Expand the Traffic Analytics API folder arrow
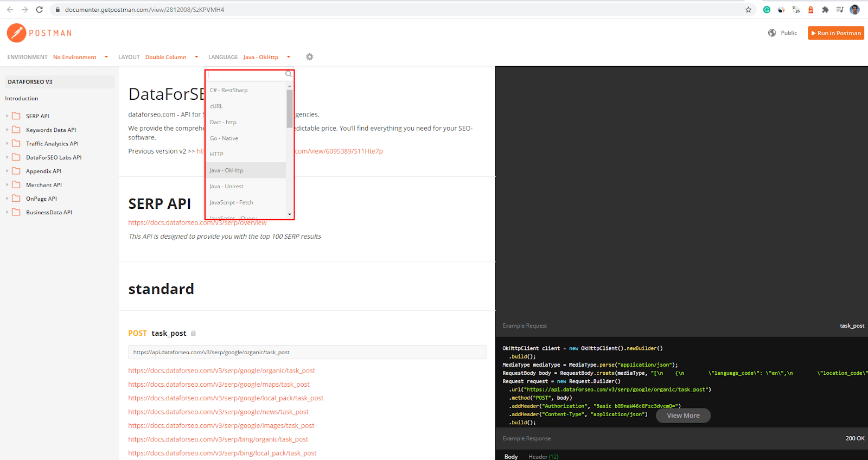Screen dimensions: 868x460 (x=7, y=144)
